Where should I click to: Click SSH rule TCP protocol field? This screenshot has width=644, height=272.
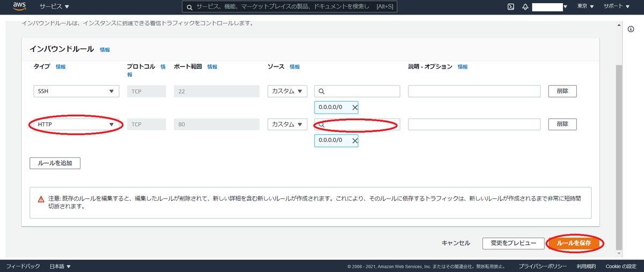point(147,91)
